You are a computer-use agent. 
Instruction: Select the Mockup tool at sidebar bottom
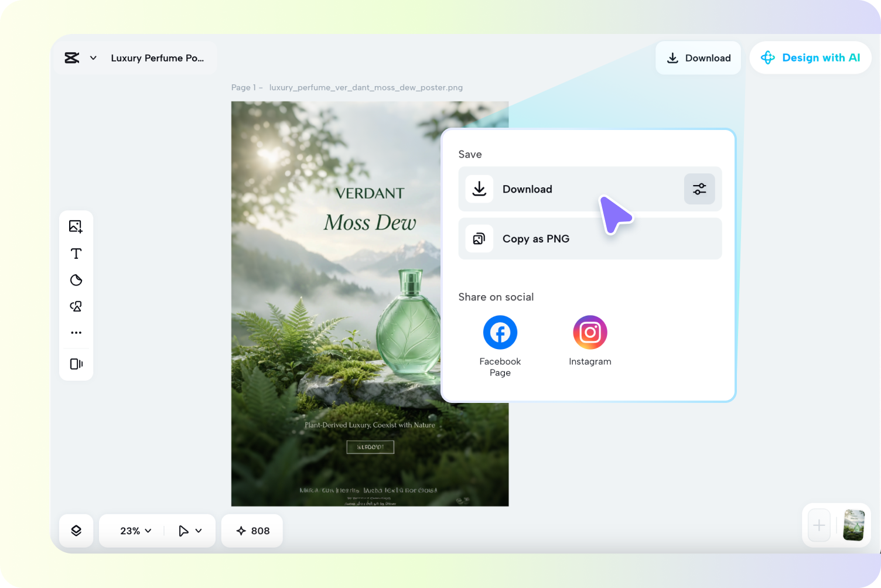(x=76, y=364)
